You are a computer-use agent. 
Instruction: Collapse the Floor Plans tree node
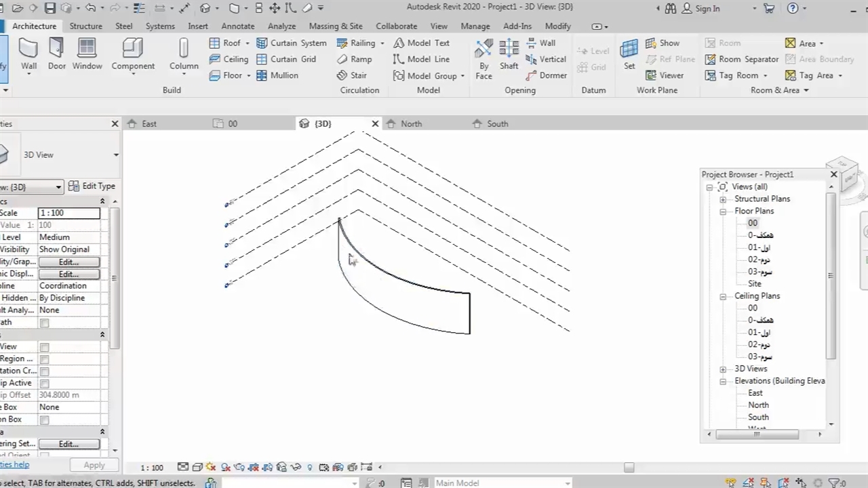tap(723, 211)
